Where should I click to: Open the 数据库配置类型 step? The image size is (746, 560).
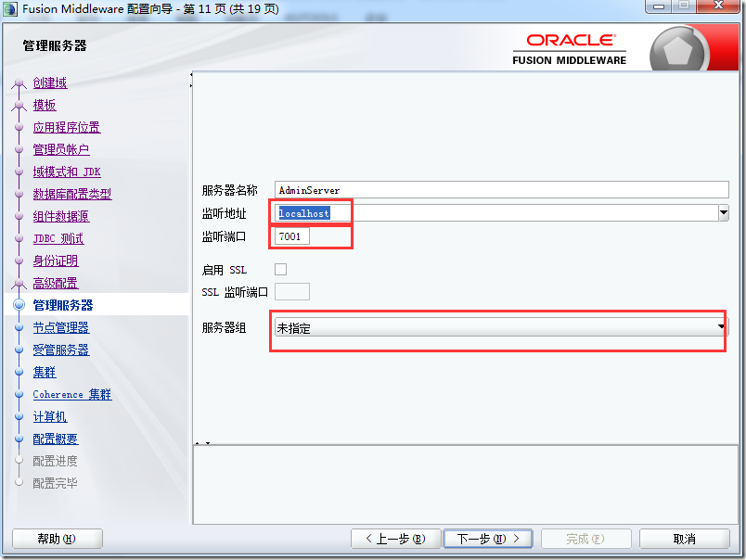72,194
